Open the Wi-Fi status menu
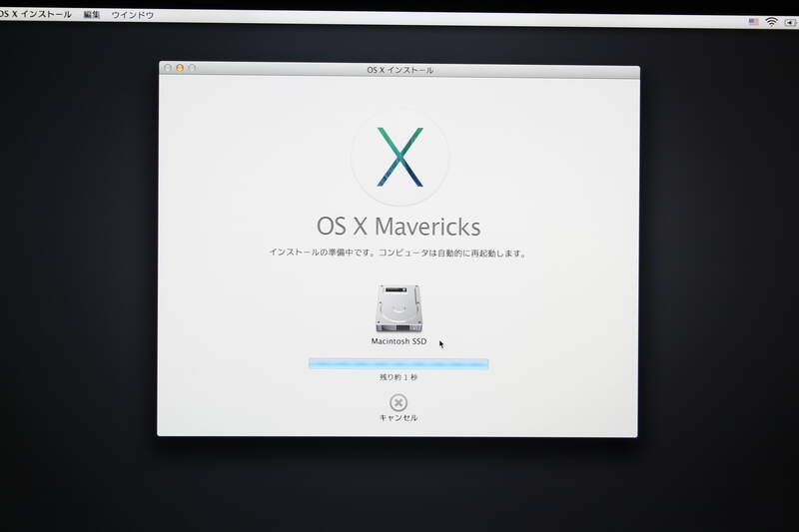The width and height of the screenshot is (799, 532). pyautogui.click(x=771, y=22)
